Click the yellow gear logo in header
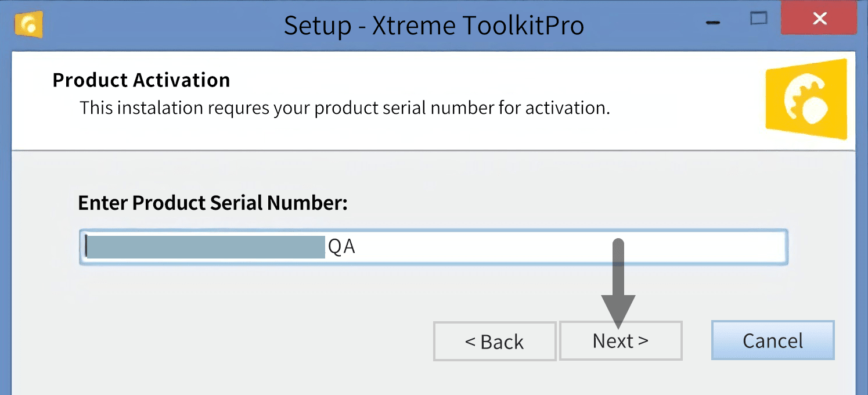 [806, 99]
